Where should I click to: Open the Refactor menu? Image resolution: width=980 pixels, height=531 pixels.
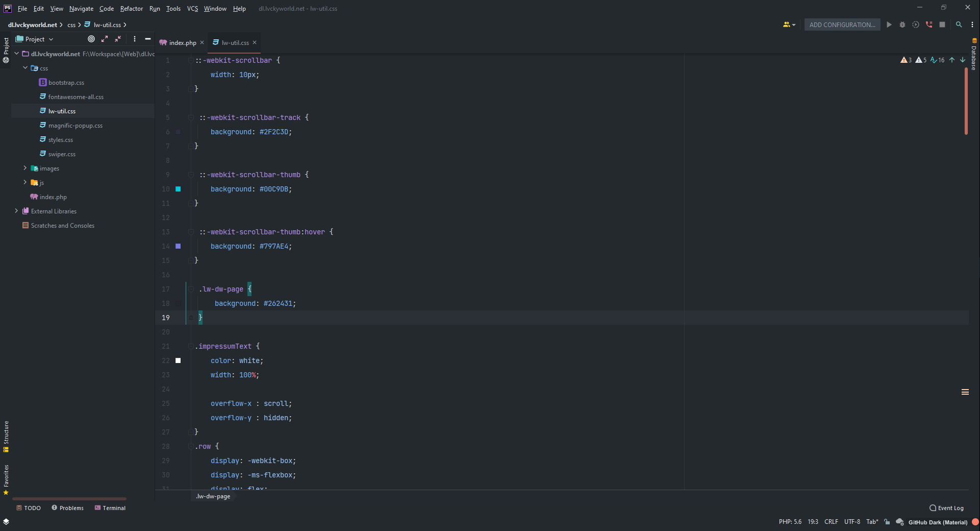click(x=132, y=9)
